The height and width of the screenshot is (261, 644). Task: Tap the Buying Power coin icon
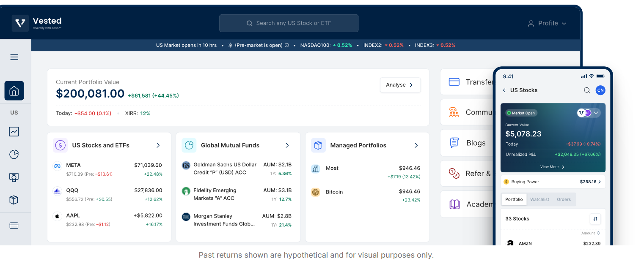tap(506, 182)
